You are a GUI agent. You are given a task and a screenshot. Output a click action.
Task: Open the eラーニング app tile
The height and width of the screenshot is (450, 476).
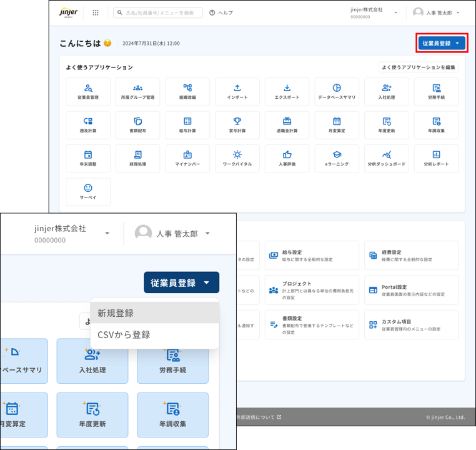click(337, 159)
